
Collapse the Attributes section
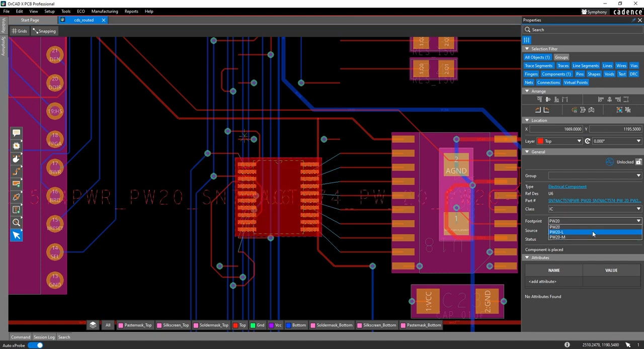(x=527, y=257)
